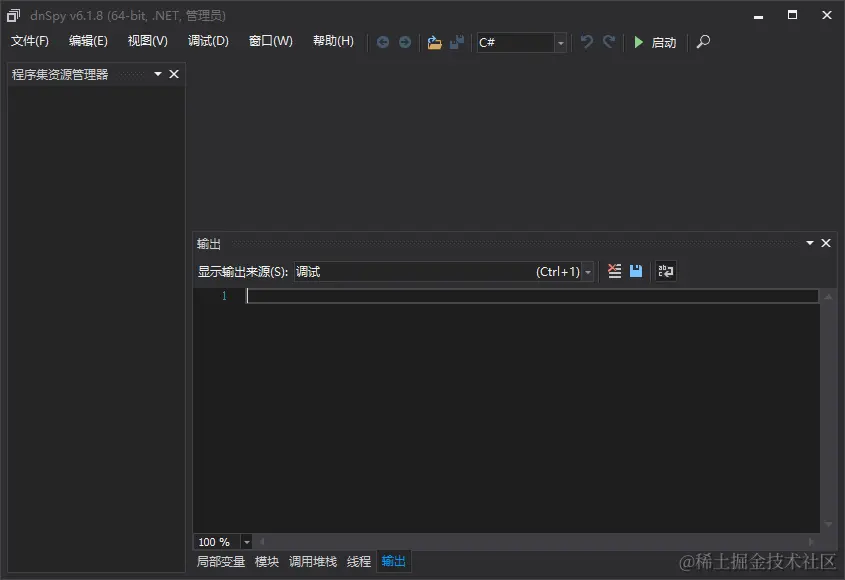Image resolution: width=845 pixels, height=580 pixels.
Task: Open assembly explorer panel options arrow
Action: [x=158, y=74]
